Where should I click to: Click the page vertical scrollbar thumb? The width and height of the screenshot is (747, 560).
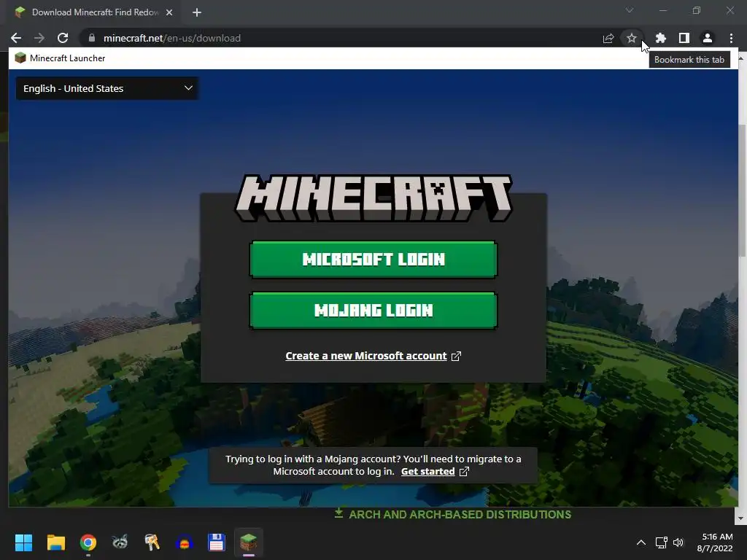click(742, 190)
